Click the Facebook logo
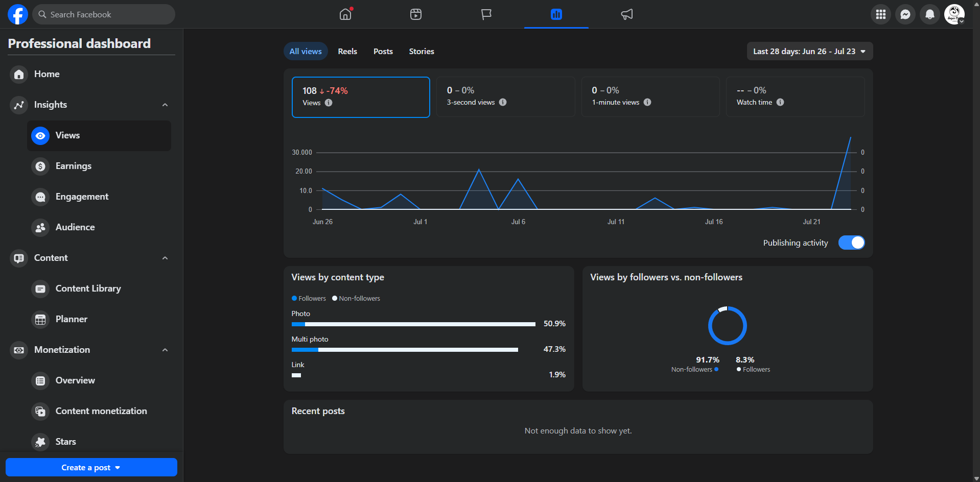Image resolution: width=980 pixels, height=482 pixels. (x=18, y=14)
